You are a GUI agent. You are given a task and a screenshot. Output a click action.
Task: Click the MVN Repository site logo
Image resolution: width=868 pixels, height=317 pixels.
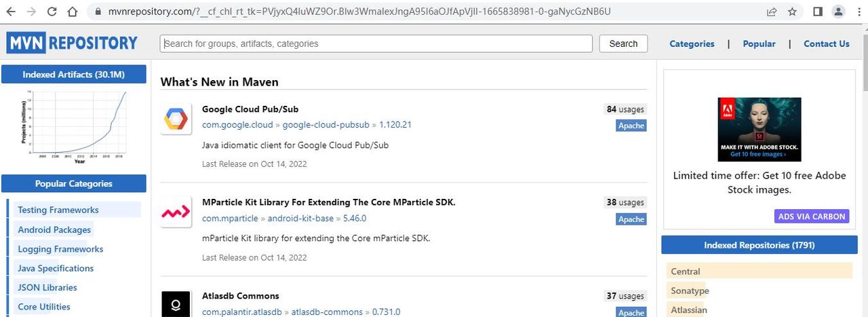[x=73, y=43]
